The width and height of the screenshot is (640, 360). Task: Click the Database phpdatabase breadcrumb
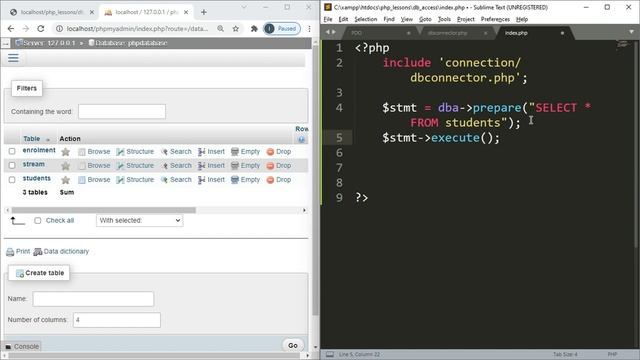coord(128,43)
